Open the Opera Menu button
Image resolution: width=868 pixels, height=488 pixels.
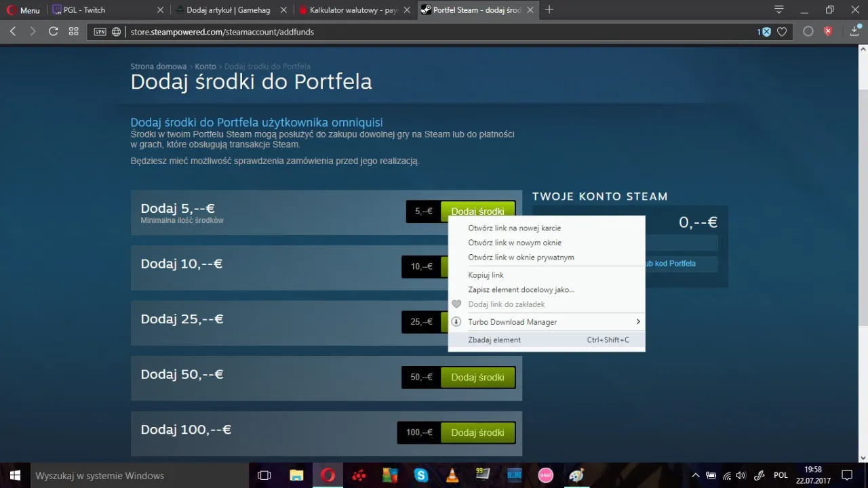click(x=23, y=10)
